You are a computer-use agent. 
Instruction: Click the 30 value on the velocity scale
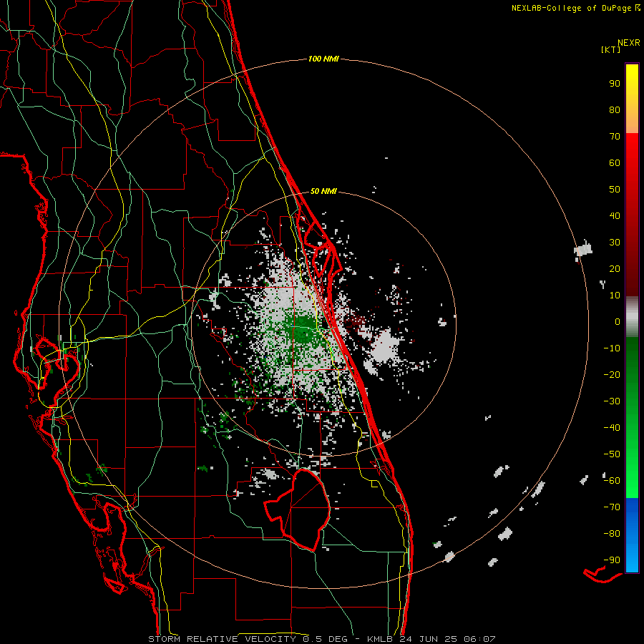coord(615,243)
